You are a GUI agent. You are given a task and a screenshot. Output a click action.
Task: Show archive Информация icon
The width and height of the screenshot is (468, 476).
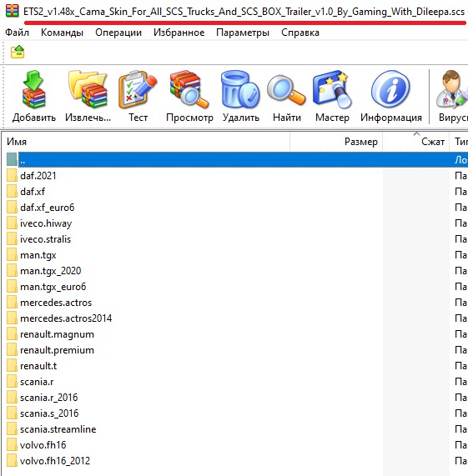click(390, 89)
